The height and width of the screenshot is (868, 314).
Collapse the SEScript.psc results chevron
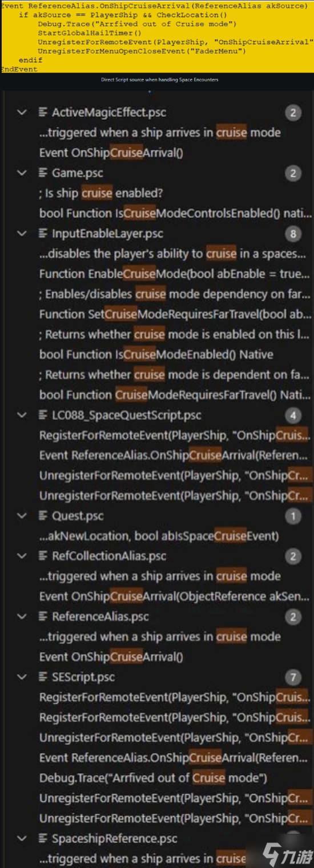coord(22,677)
